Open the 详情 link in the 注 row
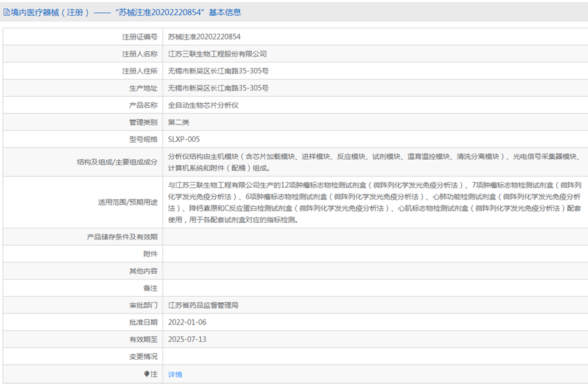 click(x=175, y=374)
